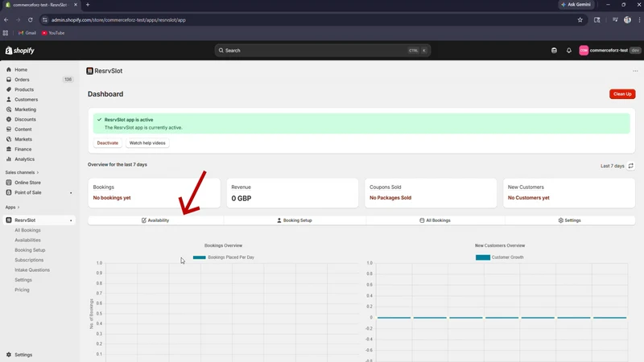
Task: Open notifications bell
Action: 569,51
